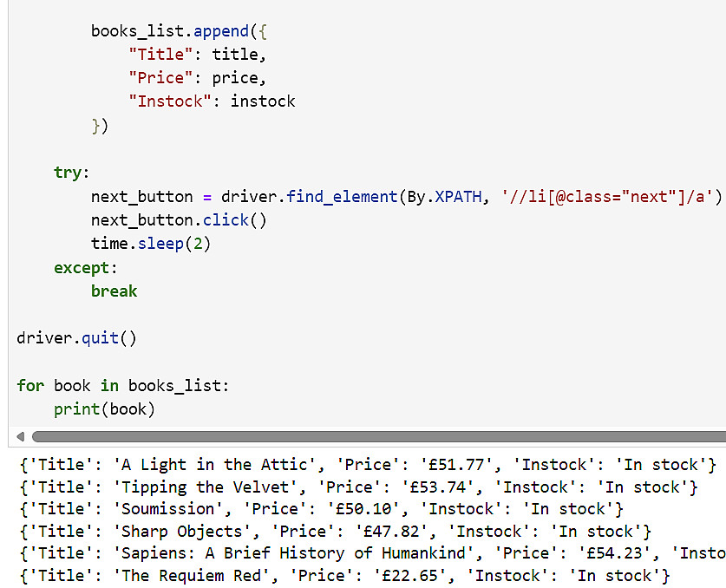Click the 'books_list.append({' code line
The image size is (726, 588).
click(179, 31)
